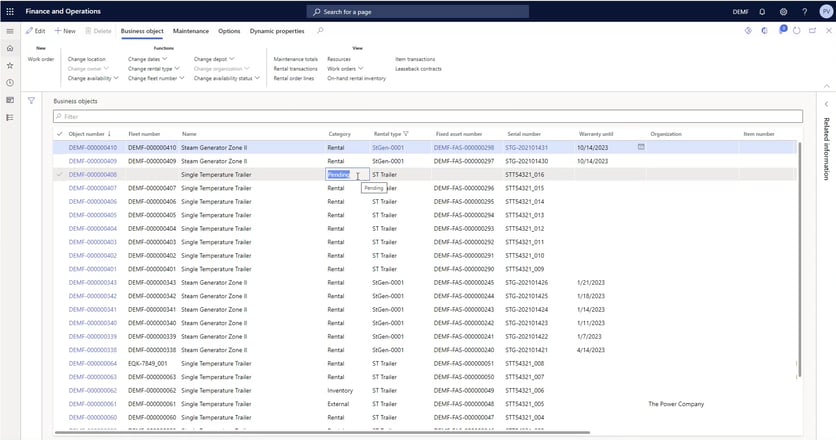The image size is (836, 440).
Task: Open in new window icon
Action: [x=813, y=31]
